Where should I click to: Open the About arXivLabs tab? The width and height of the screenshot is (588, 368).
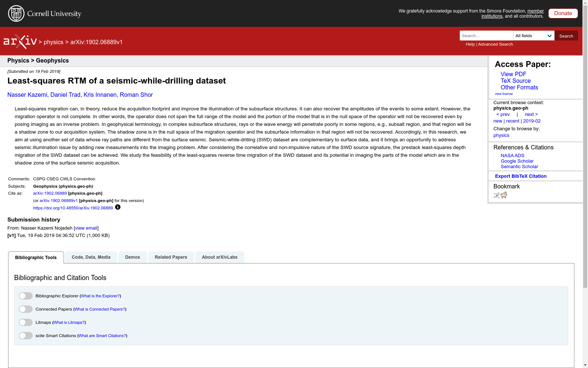coord(220,257)
